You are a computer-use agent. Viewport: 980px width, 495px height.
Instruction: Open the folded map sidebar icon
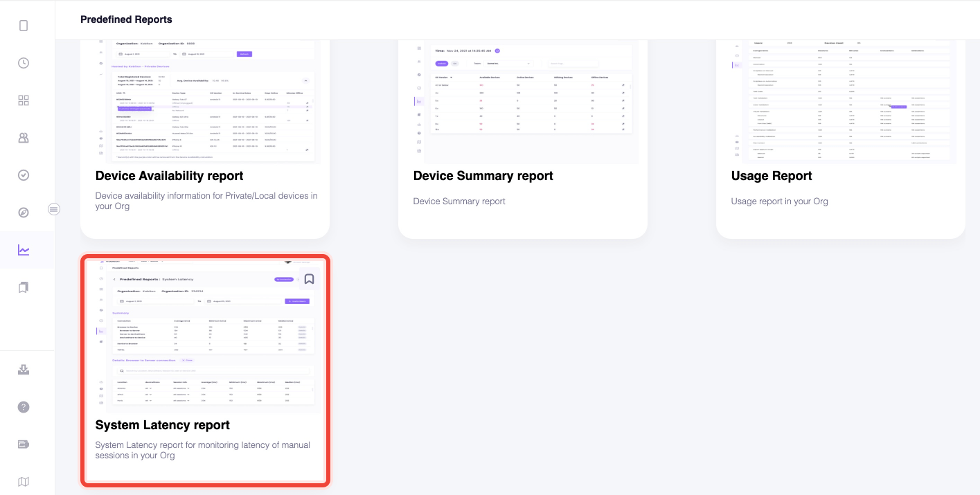[x=24, y=482]
